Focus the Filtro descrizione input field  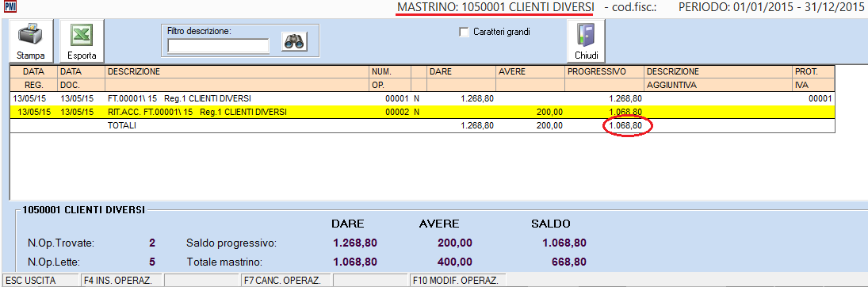[218, 45]
